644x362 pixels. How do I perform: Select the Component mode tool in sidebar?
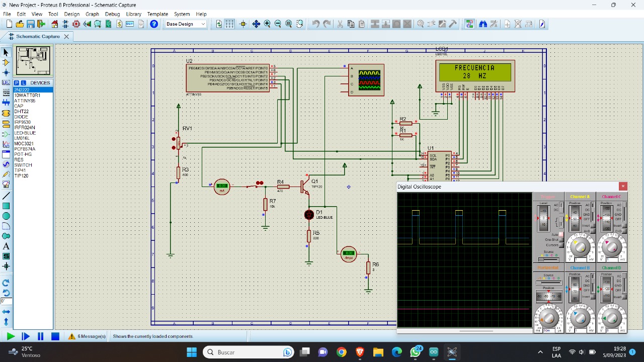pyautogui.click(x=6, y=62)
